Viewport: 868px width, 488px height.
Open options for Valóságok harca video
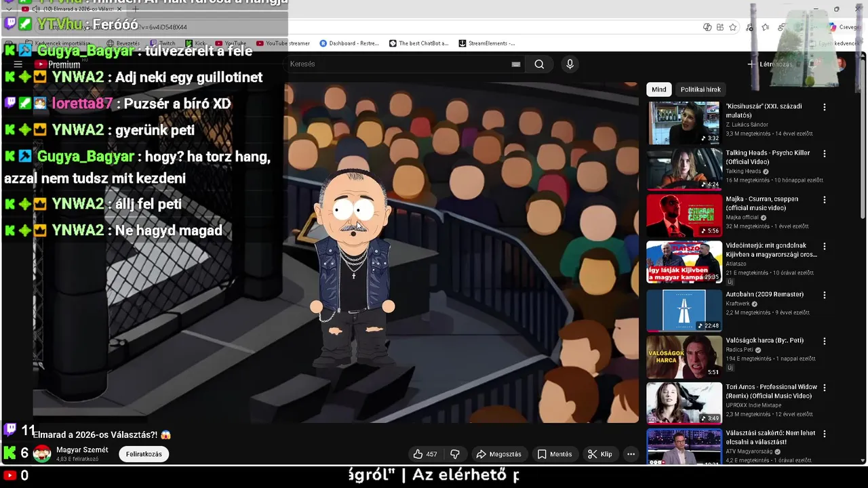pos(825,341)
